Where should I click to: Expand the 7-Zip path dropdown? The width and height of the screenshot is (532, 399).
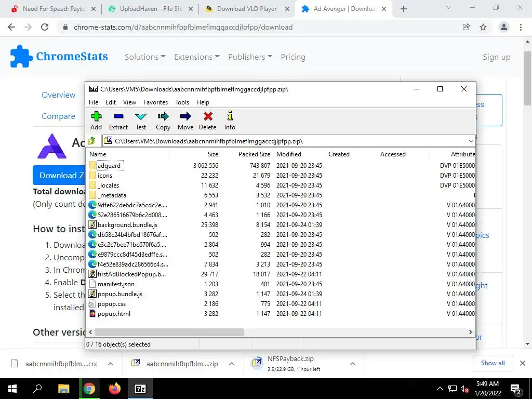pos(471,141)
